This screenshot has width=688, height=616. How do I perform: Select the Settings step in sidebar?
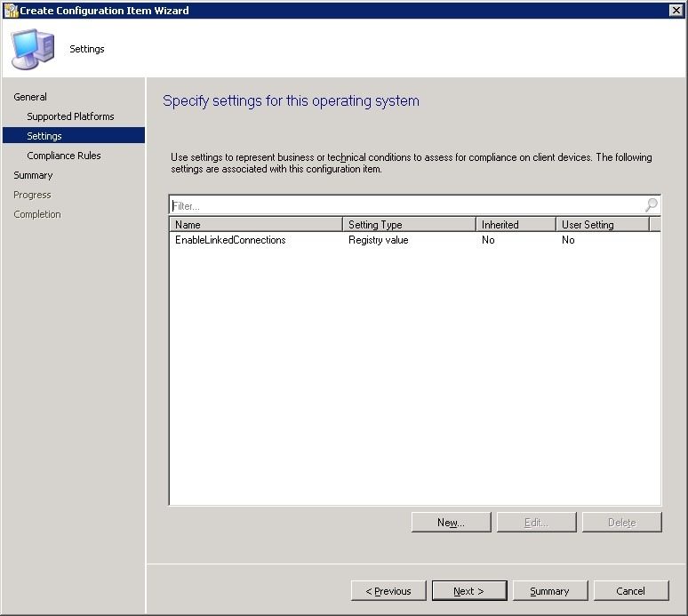tap(74, 136)
